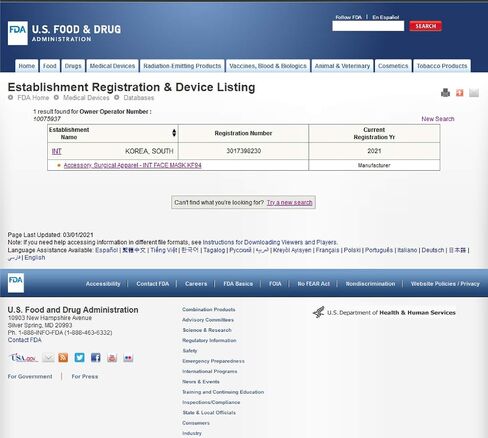This screenshot has width=488, height=438.
Task: Open the RSS feed icon in footer
Action: click(63, 358)
